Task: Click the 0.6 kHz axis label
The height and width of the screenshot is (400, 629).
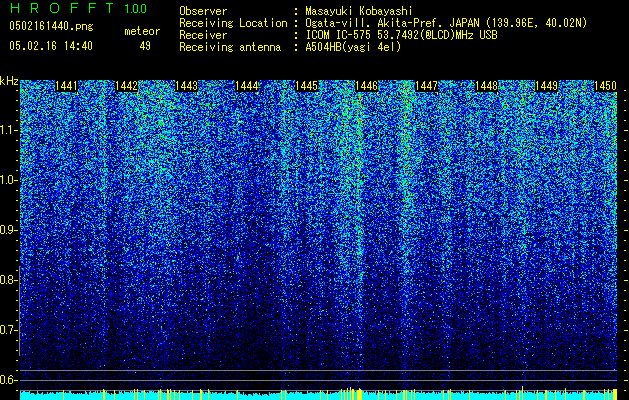Action: [x=8, y=380]
